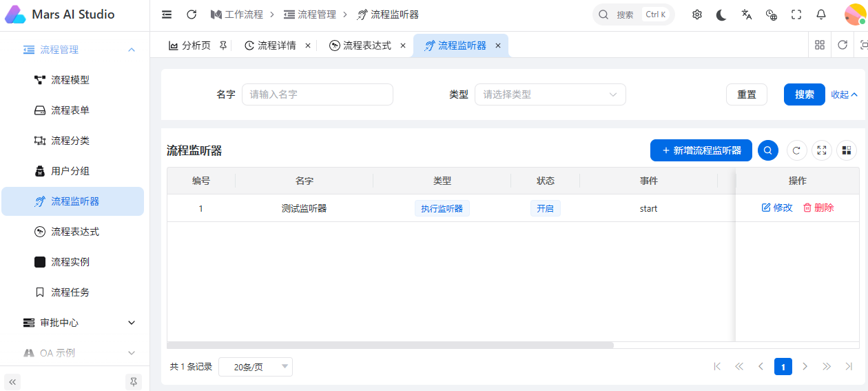Open 流程分类 in the sidebar
The image size is (868, 391).
click(x=72, y=141)
